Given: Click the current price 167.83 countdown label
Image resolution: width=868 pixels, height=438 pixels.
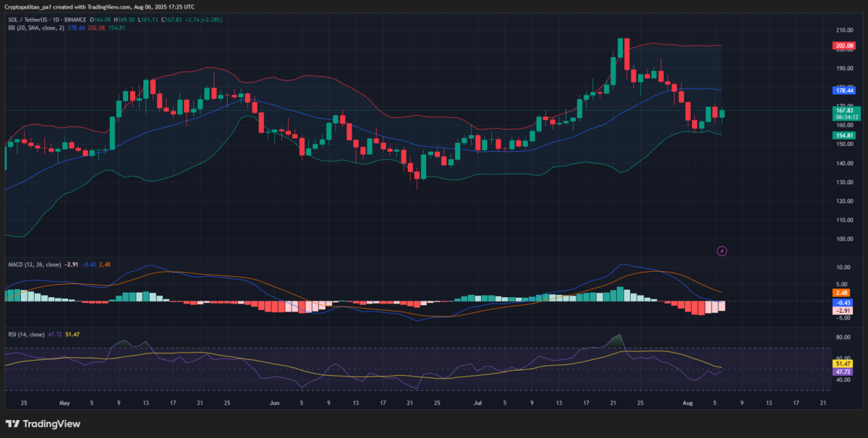Looking at the screenshot, I should click(845, 113).
